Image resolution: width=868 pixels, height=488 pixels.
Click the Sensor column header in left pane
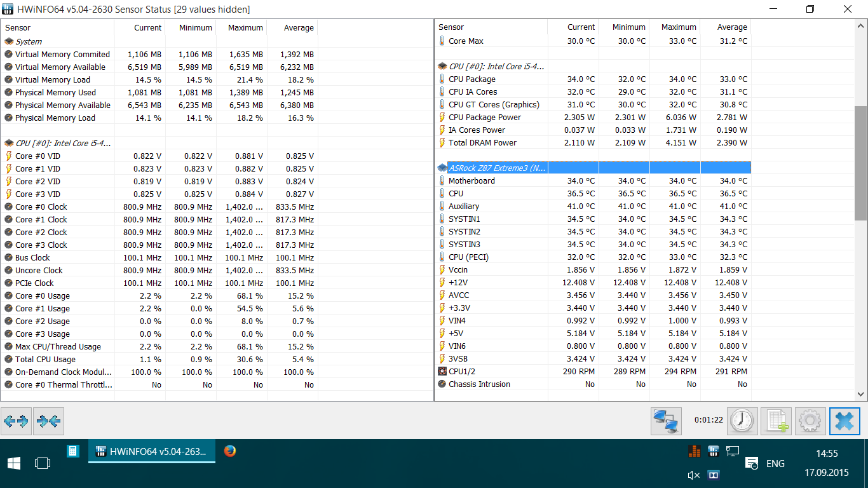(57, 27)
